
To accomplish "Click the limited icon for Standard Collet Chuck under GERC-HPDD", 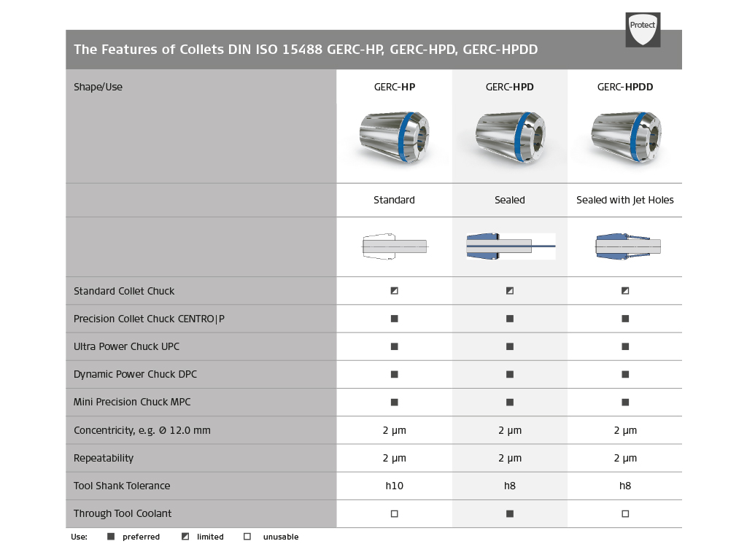I will [x=625, y=290].
